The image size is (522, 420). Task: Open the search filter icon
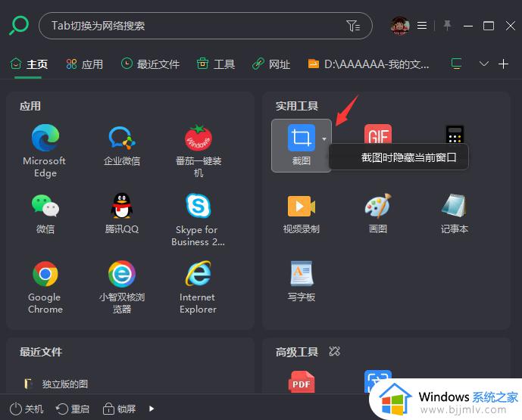click(352, 26)
